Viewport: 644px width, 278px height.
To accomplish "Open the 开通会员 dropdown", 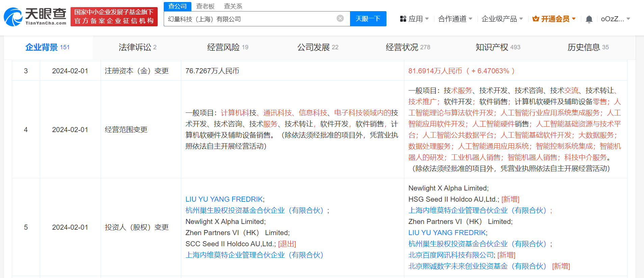I will coord(554,19).
